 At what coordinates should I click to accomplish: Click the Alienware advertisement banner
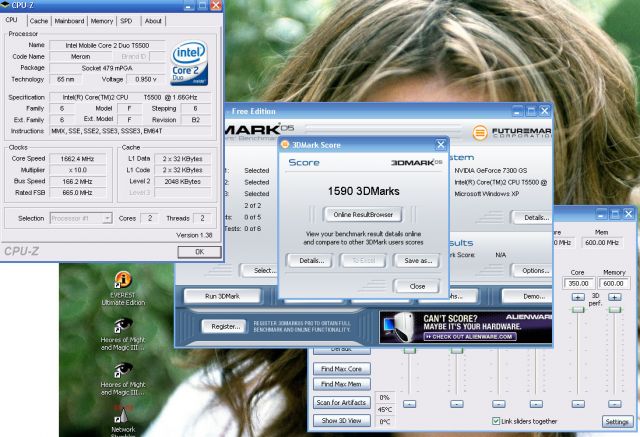(465, 327)
